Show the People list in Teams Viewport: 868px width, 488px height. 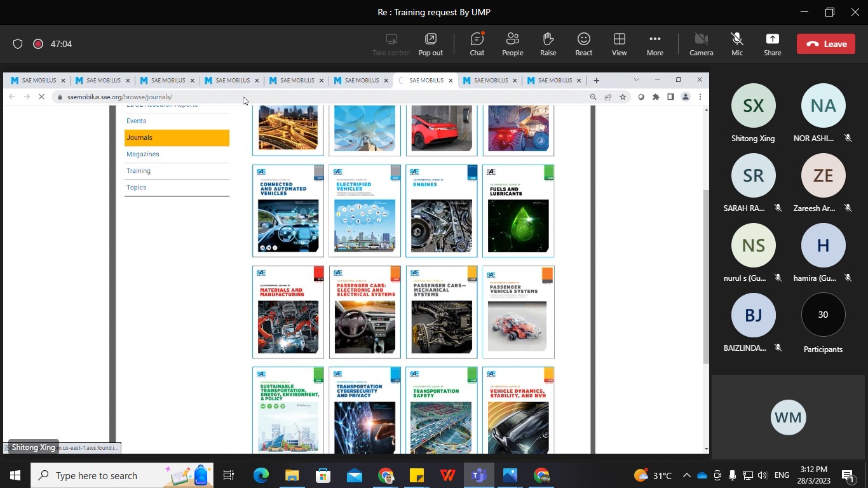click(512, 44)
